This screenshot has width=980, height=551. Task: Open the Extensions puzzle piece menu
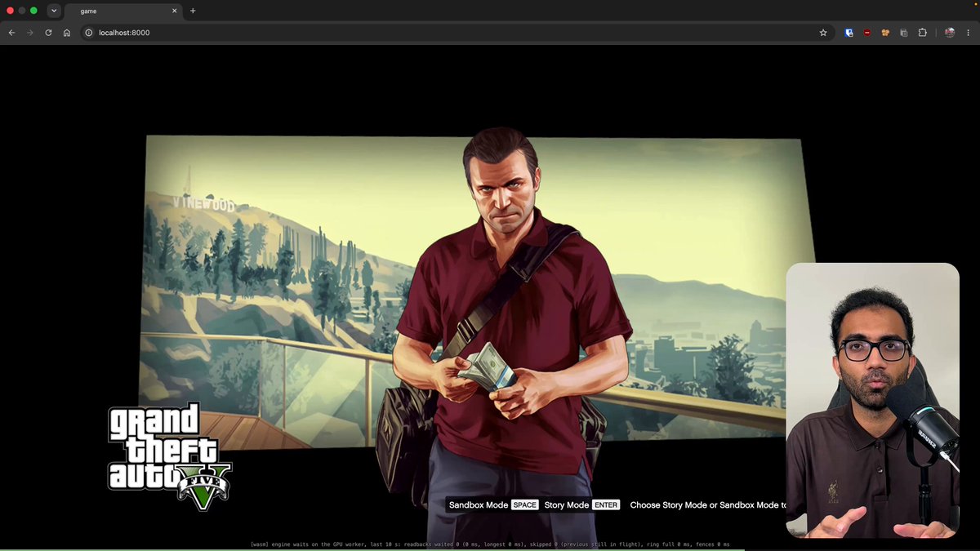[x=923, y=33]
